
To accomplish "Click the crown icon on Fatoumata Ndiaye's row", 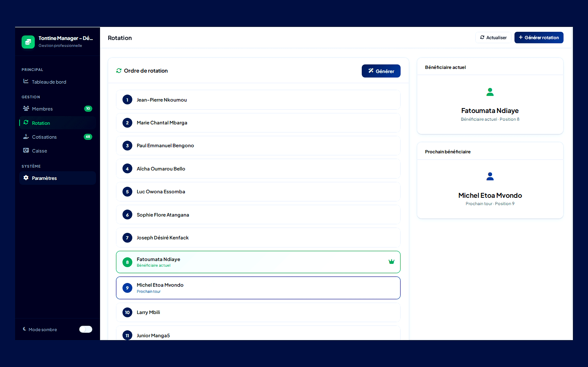I will (x=391, y=262).
